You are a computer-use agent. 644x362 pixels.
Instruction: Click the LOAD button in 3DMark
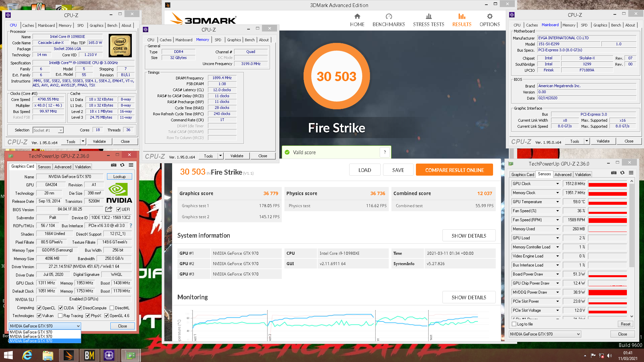pos(365,170)
